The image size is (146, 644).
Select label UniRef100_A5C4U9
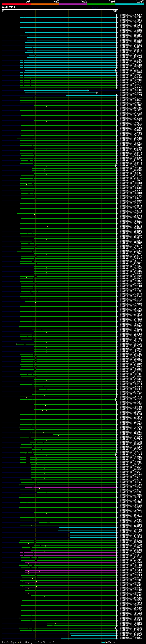[131, 324]
